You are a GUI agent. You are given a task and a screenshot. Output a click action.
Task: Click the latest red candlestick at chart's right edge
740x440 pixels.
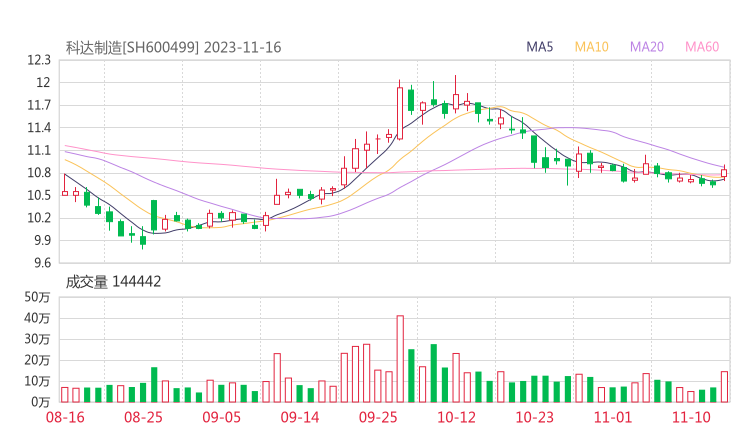click(x=724, y=173)
